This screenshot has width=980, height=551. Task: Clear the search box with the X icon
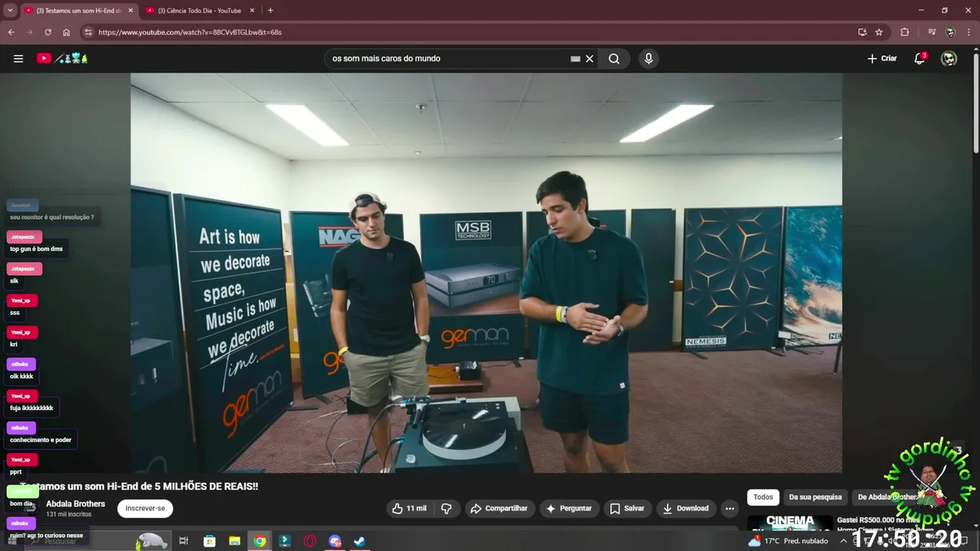click(590, 58)
